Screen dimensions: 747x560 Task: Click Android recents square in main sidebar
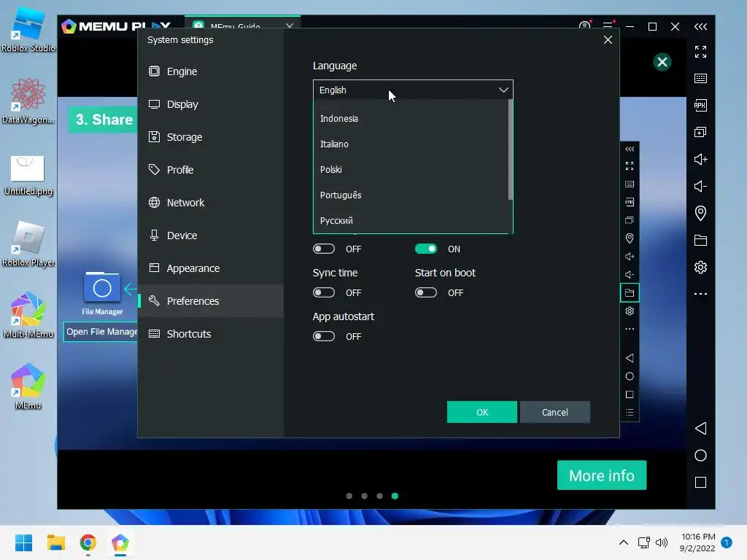coord(700,483)
